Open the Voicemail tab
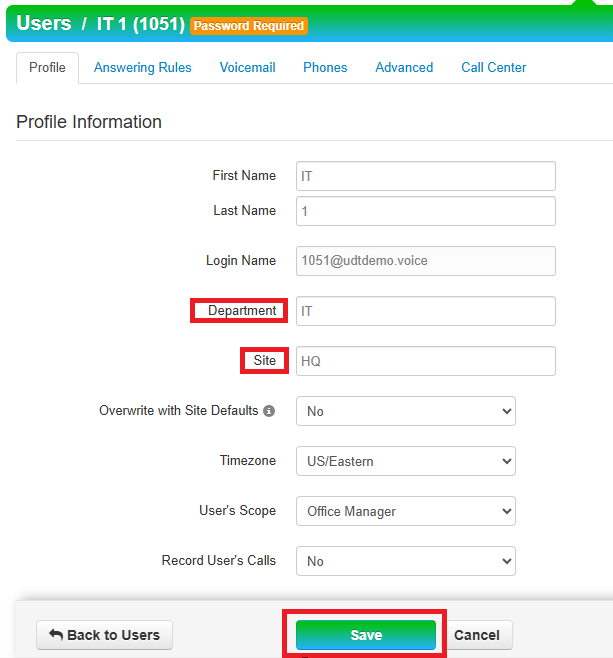This screenshot has height=658, width=613. coord(247,68)
